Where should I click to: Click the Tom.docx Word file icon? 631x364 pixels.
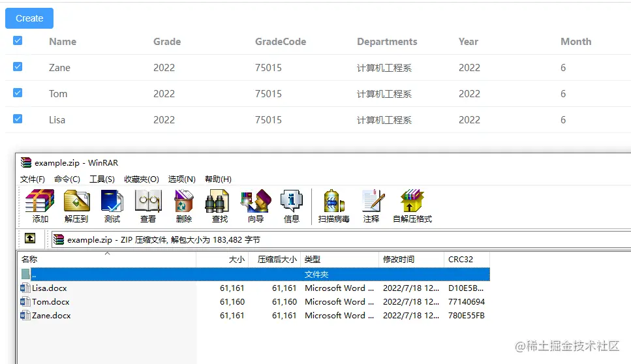[x=25, y=301]
